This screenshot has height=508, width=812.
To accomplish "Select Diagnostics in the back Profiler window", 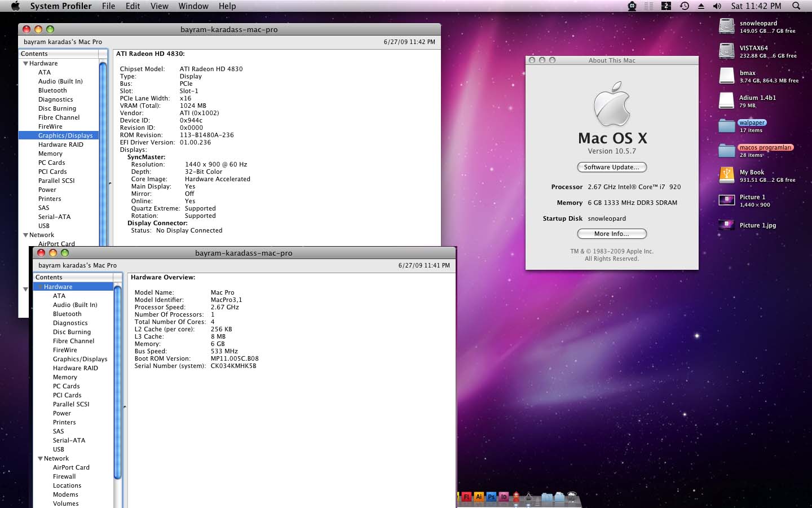I will [x=56, y=99].
